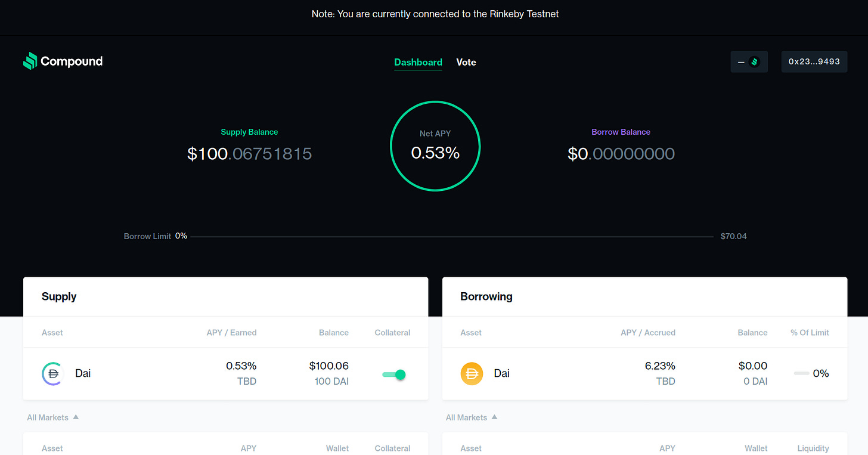The image size is (868, 455).
Task: Click the $100.06751815 supply balance value
Action: pos(249,154)
